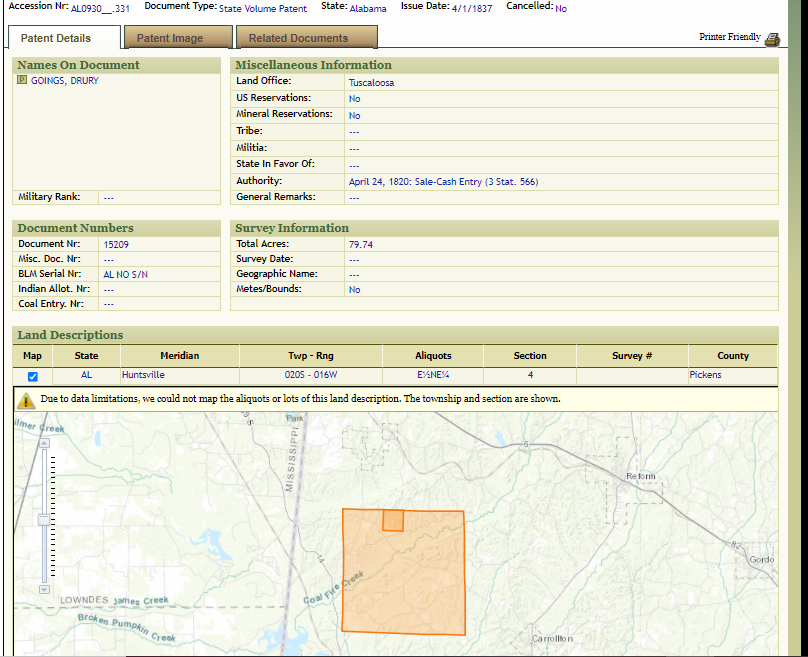The width and height of the screenshot is (808, 657).
Task: Select the Patent Details tab
Action: click(56, 38)
